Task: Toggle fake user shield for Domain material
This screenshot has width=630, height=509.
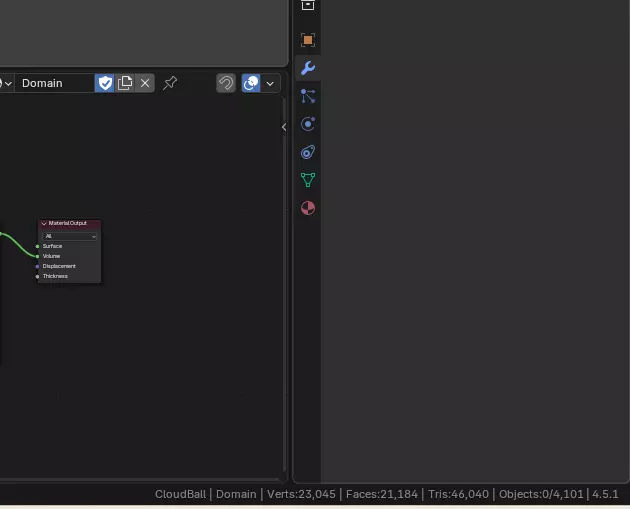Action: (x=105, y=83)
